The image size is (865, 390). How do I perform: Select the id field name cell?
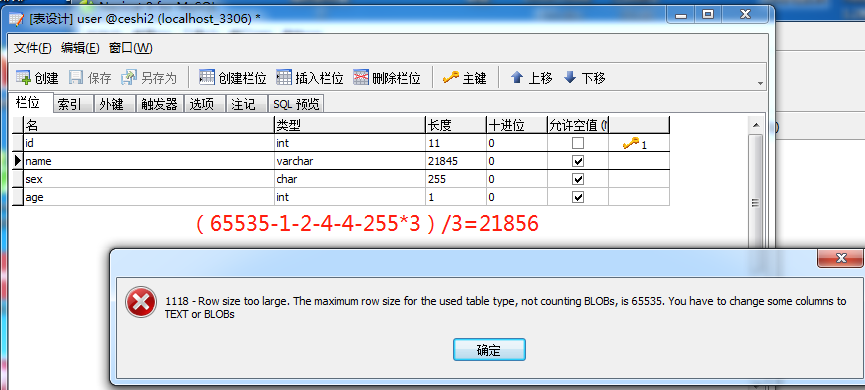coord(148,143)
